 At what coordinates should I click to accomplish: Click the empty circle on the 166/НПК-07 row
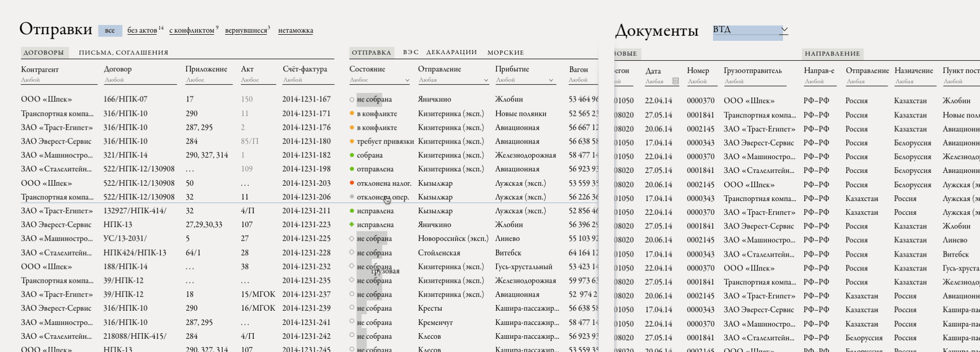pyautogui.click(x=352, y=99)
